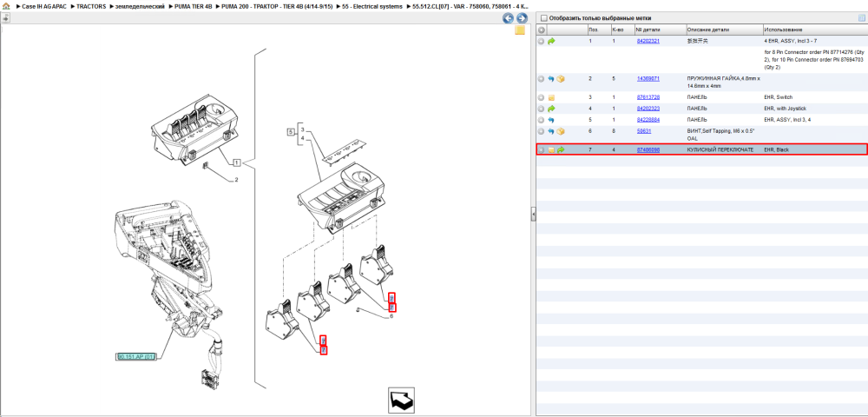The height and width of the screenshot is (417, 868).
Task: Select 'EHR, ASSY, Incl 3, 4' usage cell
Action: (786, 120)
